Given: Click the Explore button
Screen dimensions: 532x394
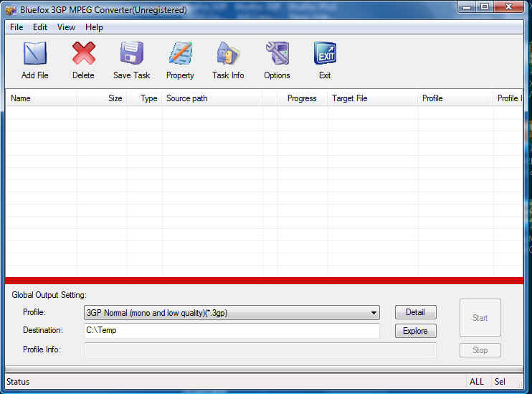Looking at the screenshot, I should click(415, 331).
